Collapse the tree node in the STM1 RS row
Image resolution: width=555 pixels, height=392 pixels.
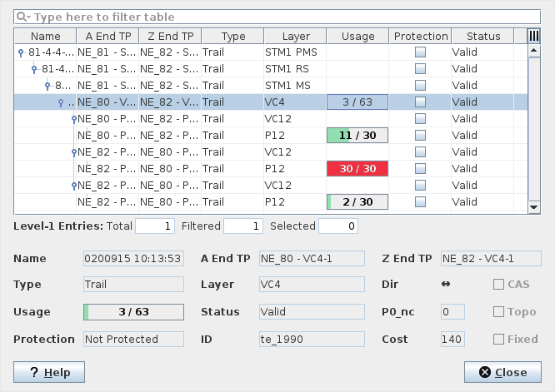pyautogui.click(x=34, y=69)
